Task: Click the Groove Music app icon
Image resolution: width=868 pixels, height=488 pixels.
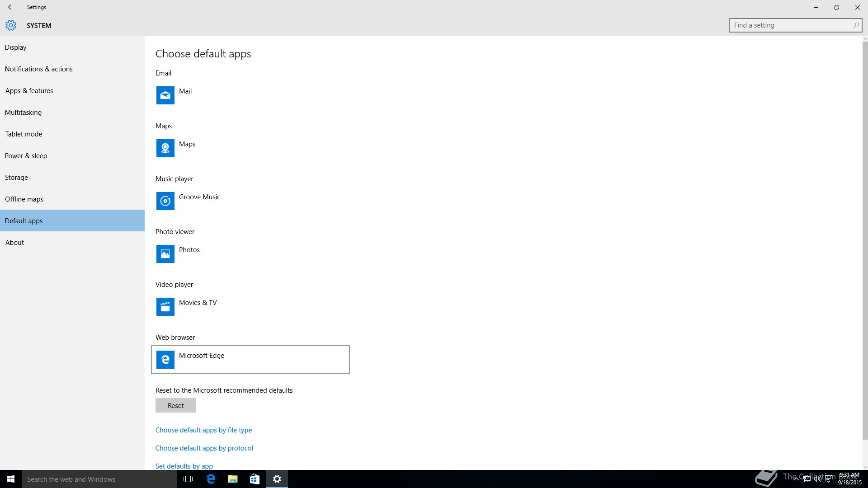Action: (165, 201)
